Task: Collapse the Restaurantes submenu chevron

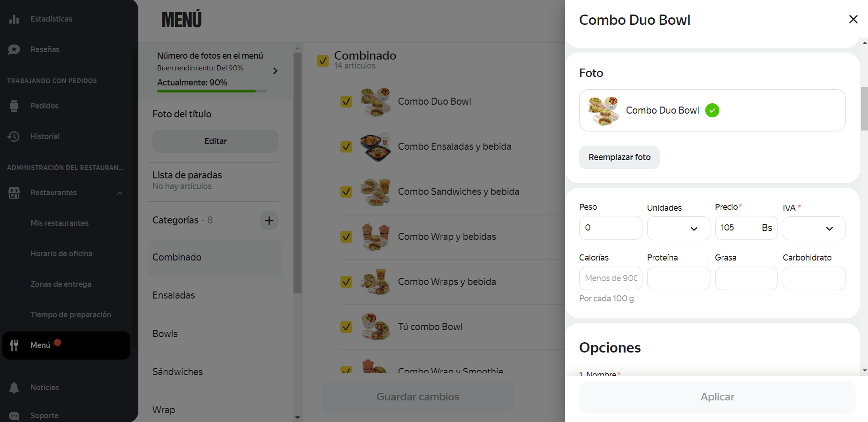Action: click(120, 193)
